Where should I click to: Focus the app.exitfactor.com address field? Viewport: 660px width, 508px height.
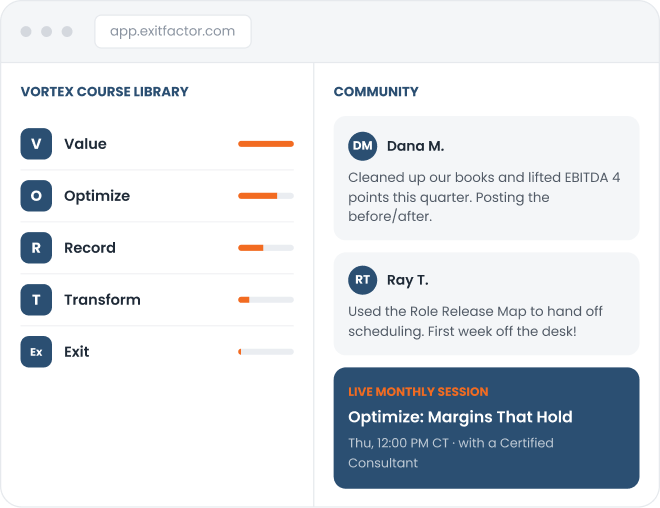click(x=173, y=32)
